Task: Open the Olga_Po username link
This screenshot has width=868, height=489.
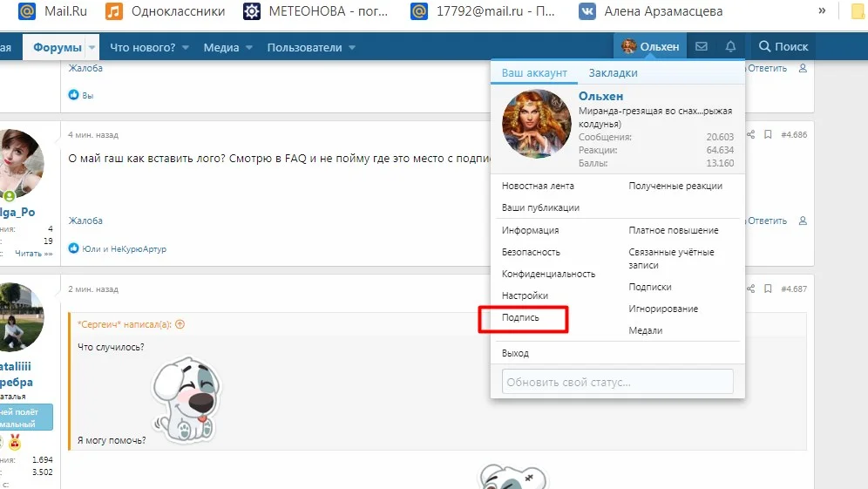Action: tap(17, 212)
